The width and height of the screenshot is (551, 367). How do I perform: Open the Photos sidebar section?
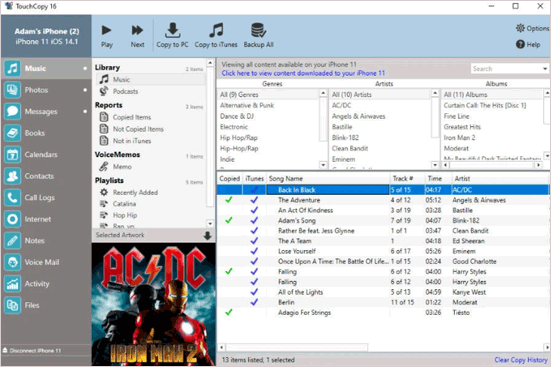click(x=46, y=90)
